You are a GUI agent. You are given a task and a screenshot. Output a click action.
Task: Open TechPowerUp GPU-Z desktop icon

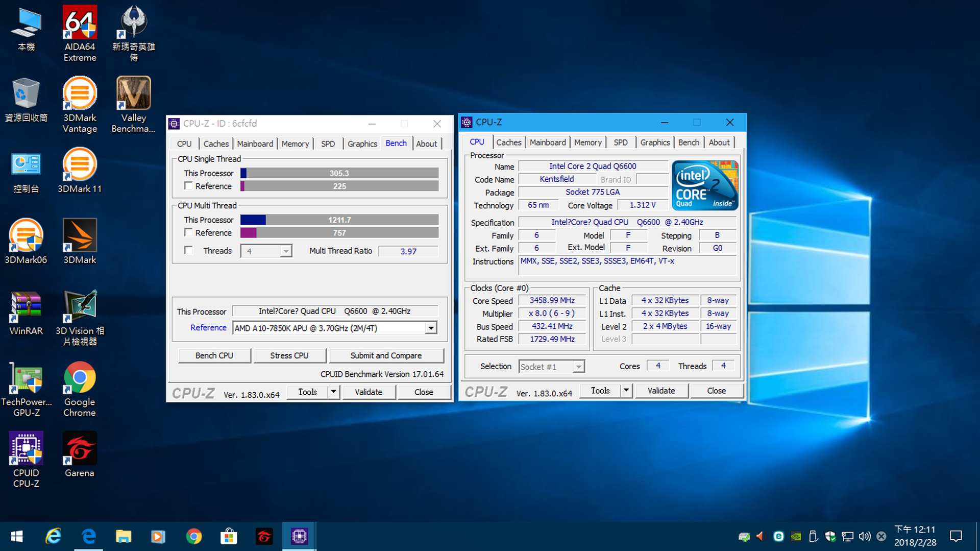coord(26,389)
